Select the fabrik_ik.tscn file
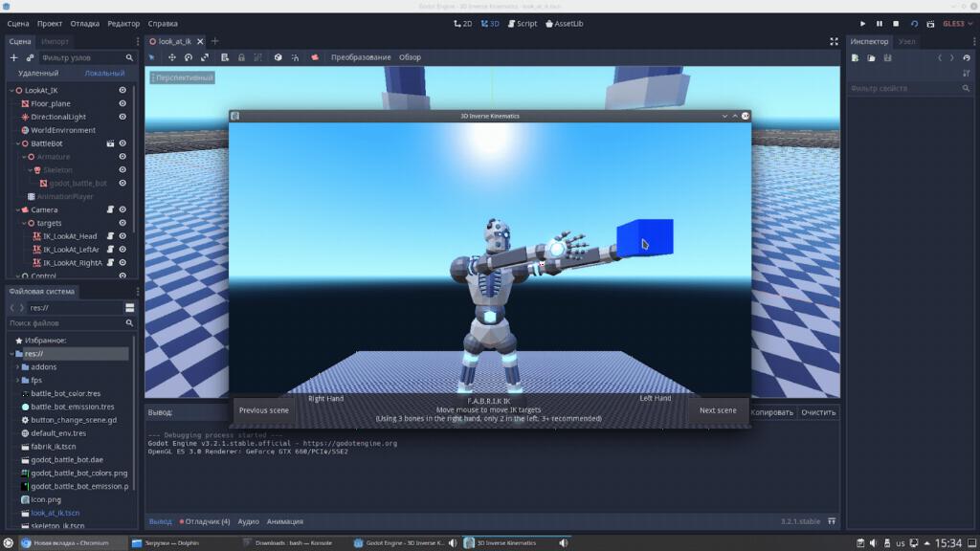The height and width of the screenshot is (551, 980). tap(54, 447)
